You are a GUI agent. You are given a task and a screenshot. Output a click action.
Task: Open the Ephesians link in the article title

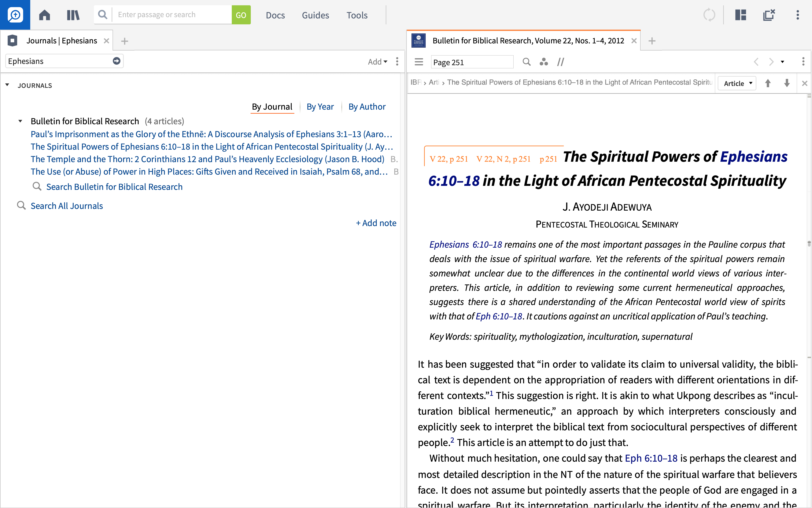[x=754, y=157]
